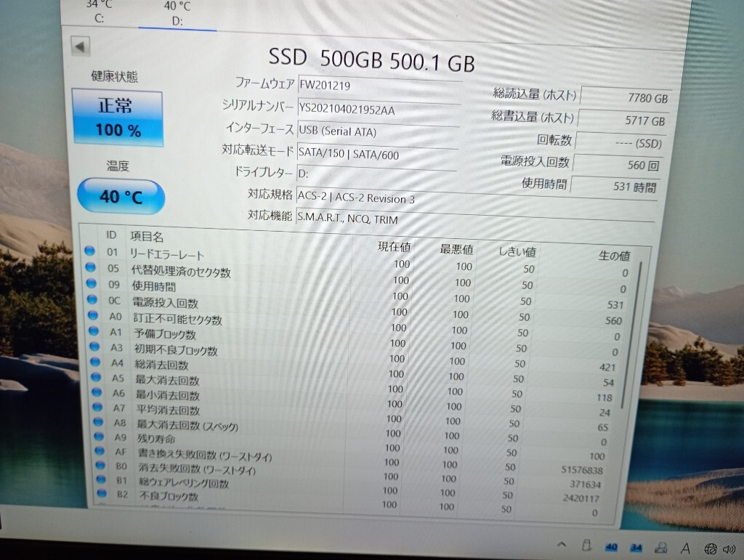
Task: Click the ファームウェア field FW201219
Action: click(x=379, y=86)
